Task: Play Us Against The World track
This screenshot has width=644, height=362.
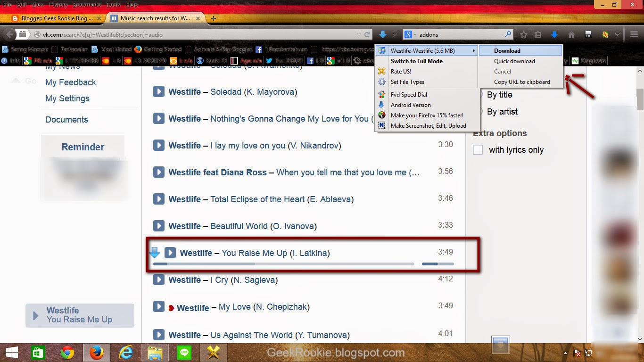Action: (159, 335)
